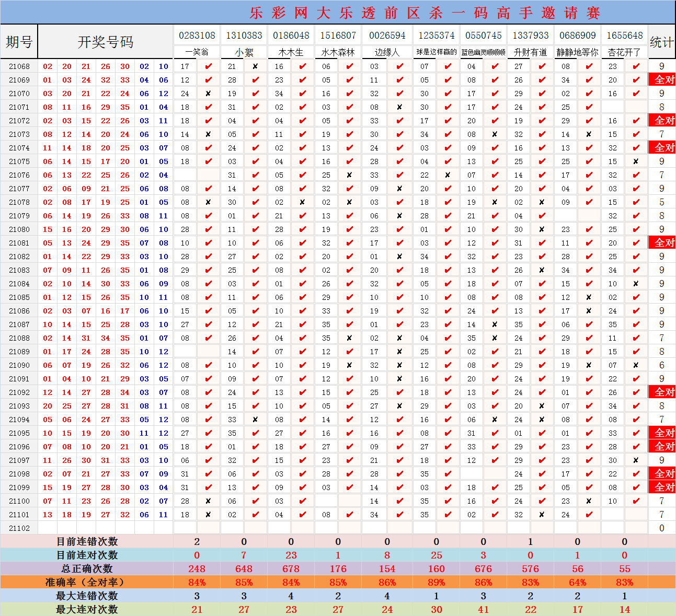Click the 64% accuracy value
The height and width of the screenshot is (616, 676).
[x=577, y=583]
